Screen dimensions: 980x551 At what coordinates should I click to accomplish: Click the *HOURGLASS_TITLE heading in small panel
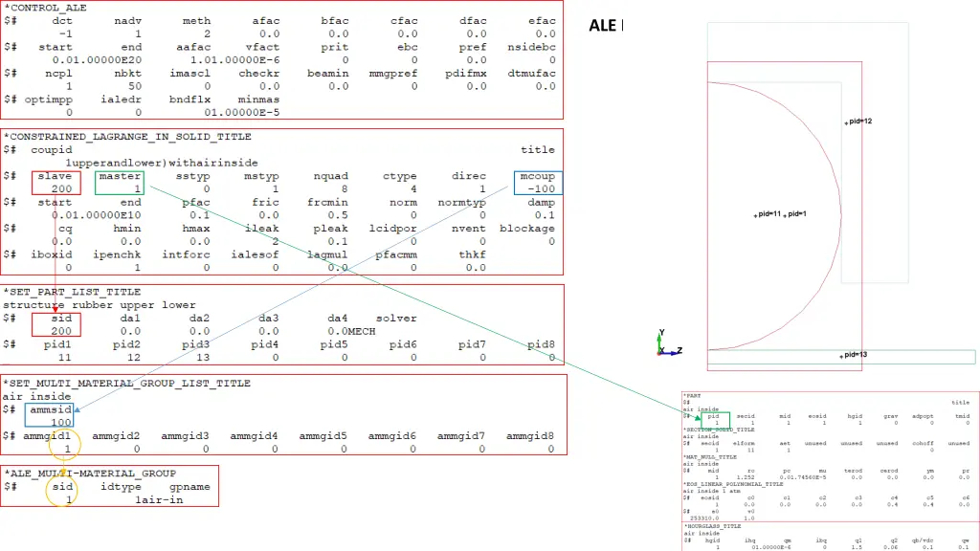pos(711,527)
